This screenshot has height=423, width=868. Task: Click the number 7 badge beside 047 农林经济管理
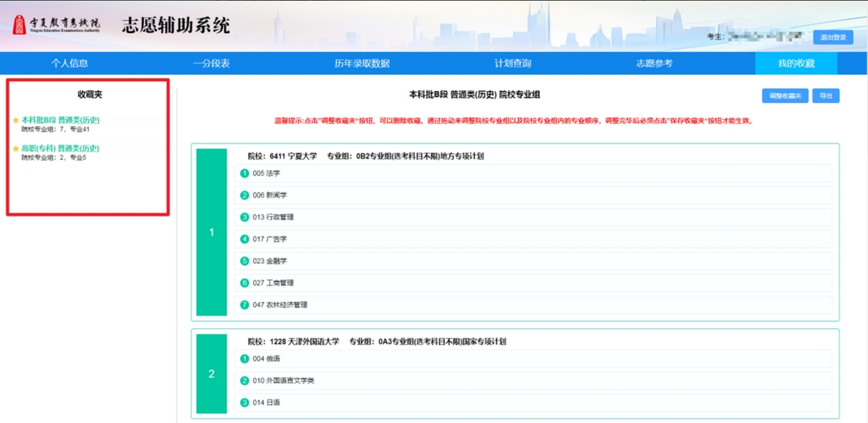[244, 305]
